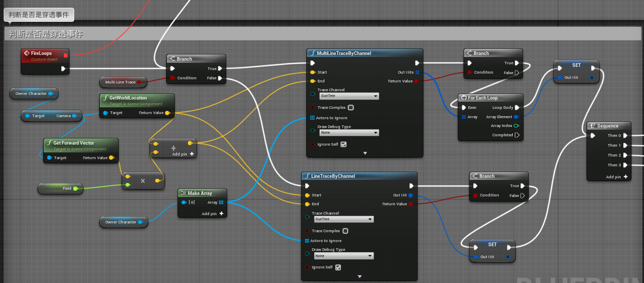The height and width of the screenshot is (283, 644).
Task: Select the SET node after For Each Loop
Action: tap(577, 72)
